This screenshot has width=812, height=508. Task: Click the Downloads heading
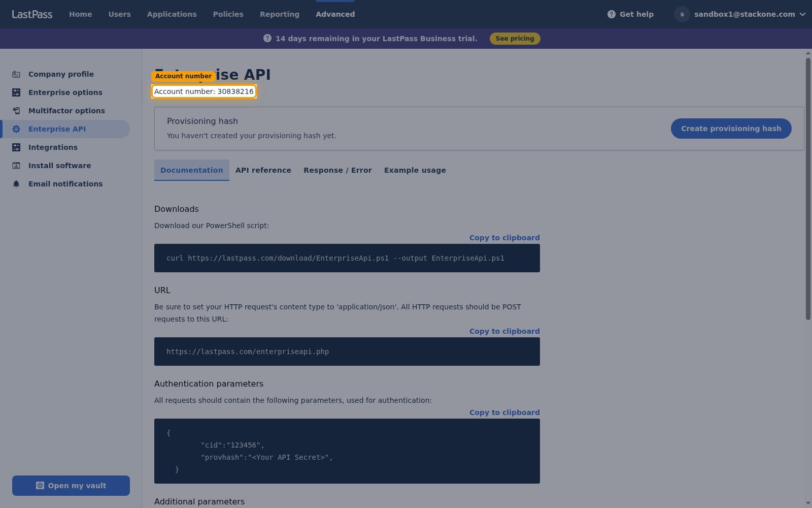click(177, 209)
